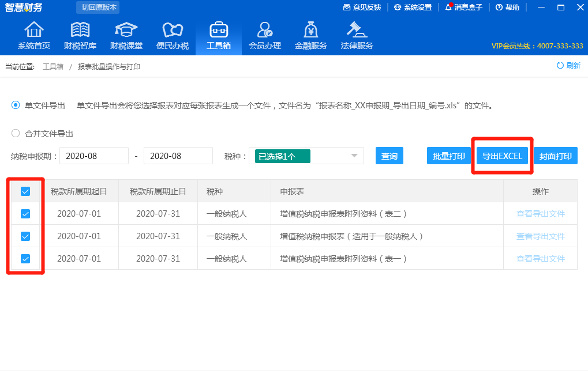Click the 查看导出文件 link on first row
Image resolution: width=588 pixels, height=389 pixels.
[x=540, y=214]
